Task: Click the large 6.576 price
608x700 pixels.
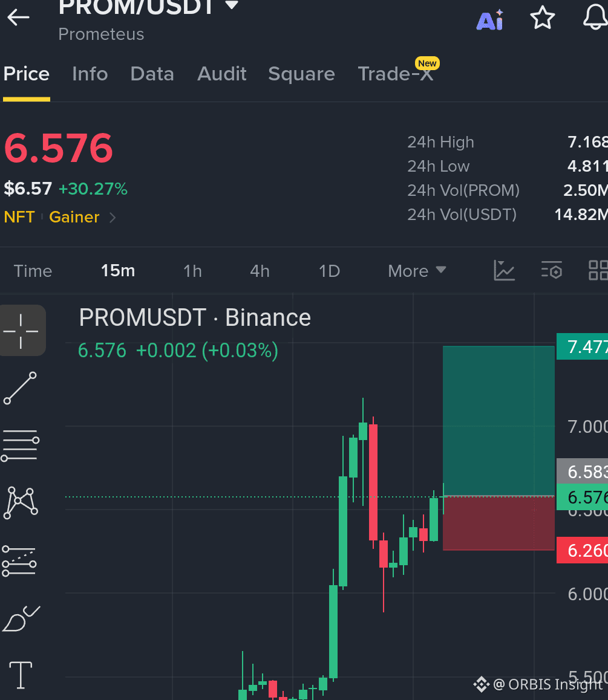Action: (x=59, y=147)
